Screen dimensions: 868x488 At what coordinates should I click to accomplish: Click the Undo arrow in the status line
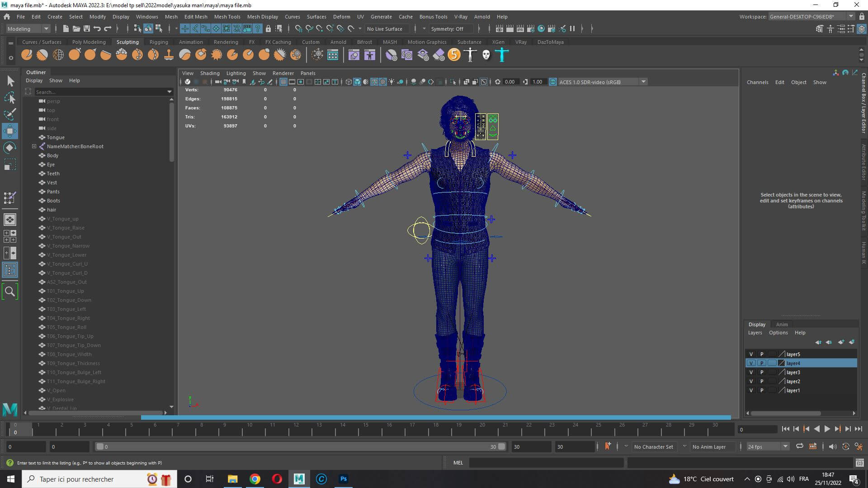[97, 28]
